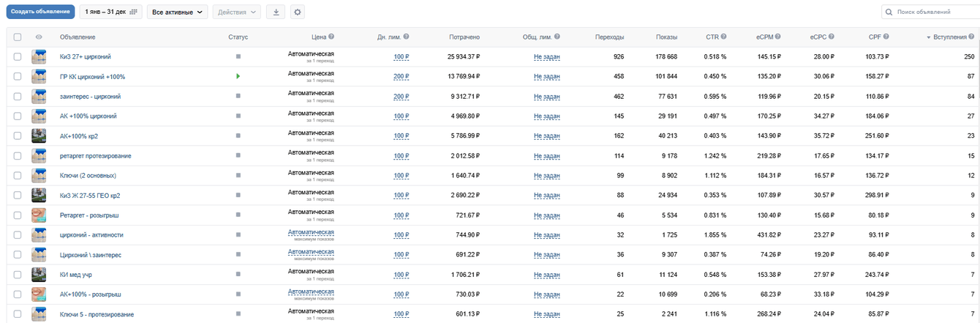
Task: Click the help icon beside CPF column
Action: coord(886,37)
